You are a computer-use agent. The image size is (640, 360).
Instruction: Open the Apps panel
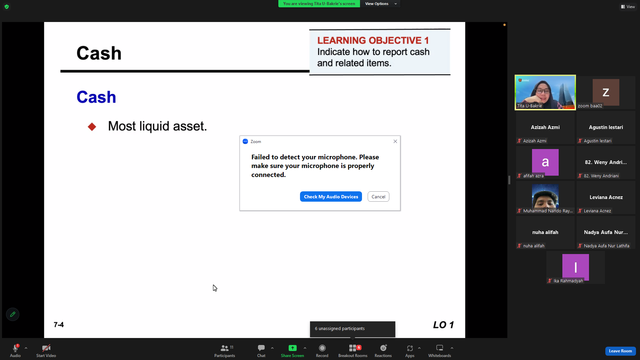coord(409,350)
